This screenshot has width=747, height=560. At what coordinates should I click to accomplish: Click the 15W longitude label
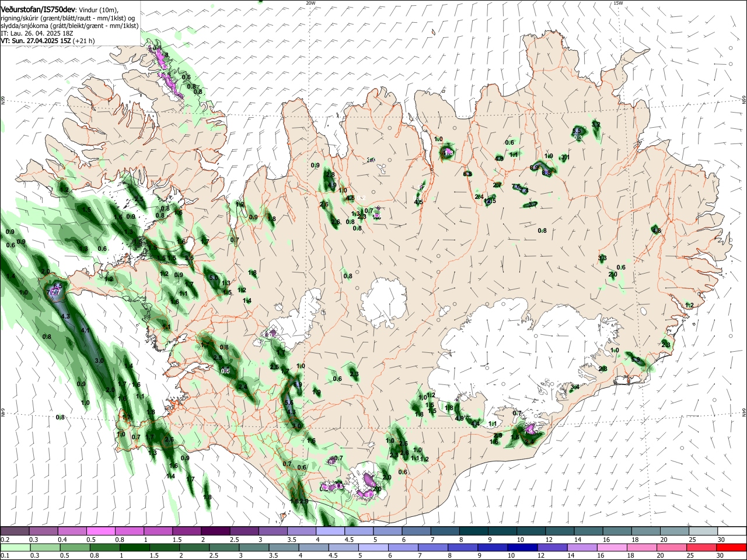[x=618, y=3]
